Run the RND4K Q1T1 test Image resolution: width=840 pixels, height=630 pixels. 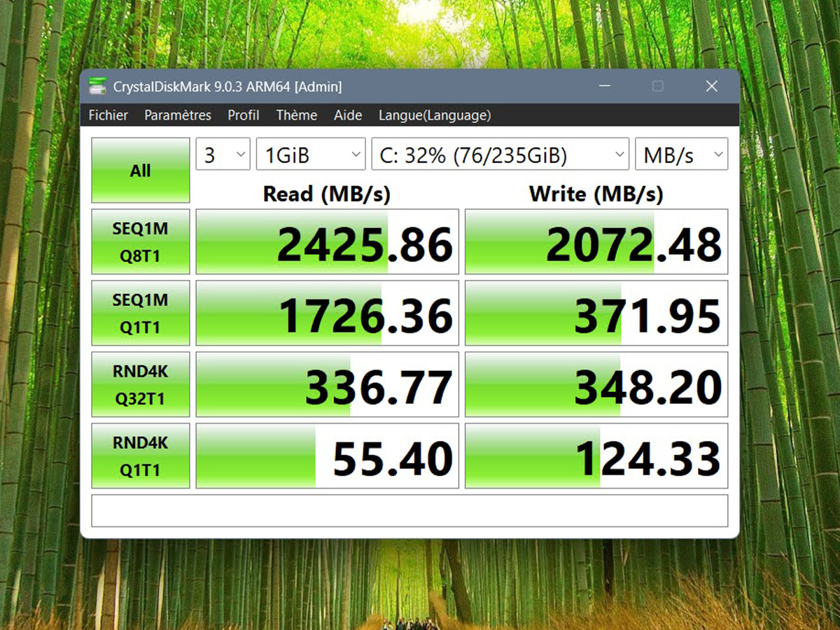coord(141,456)
